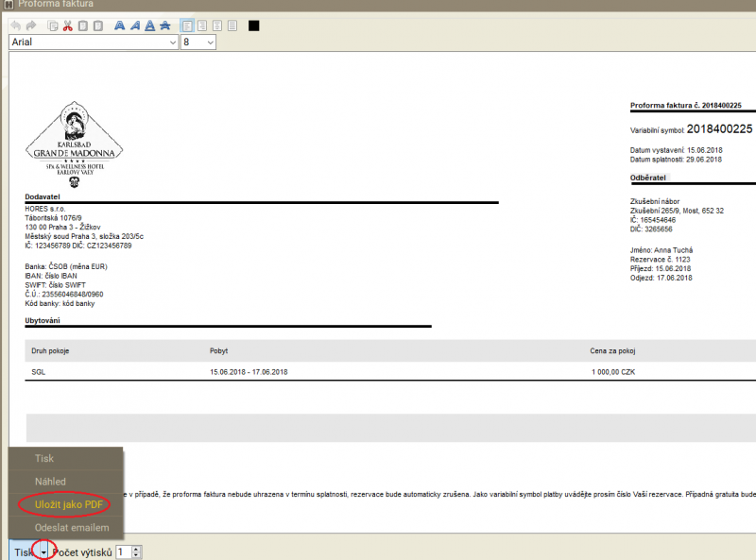Open the Arial font family dropdown
The height and width of the screenshot is (560, 756).
[171, 42]
